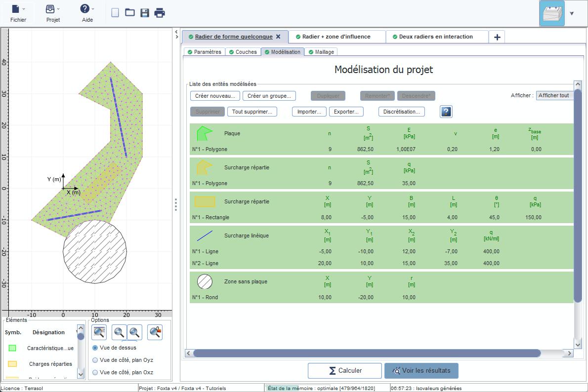Screen dimensions: 588x392
Task: Click the Calculer button
Action: pyautogui.click(x=344, y=371)
